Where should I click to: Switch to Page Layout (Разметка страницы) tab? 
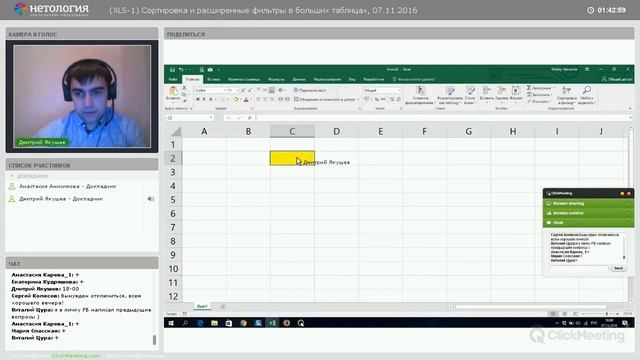(x=244, y=79)
